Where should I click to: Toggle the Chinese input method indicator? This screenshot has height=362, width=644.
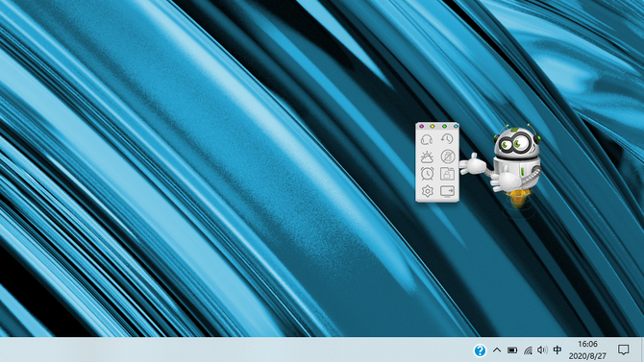pos(557,350)
